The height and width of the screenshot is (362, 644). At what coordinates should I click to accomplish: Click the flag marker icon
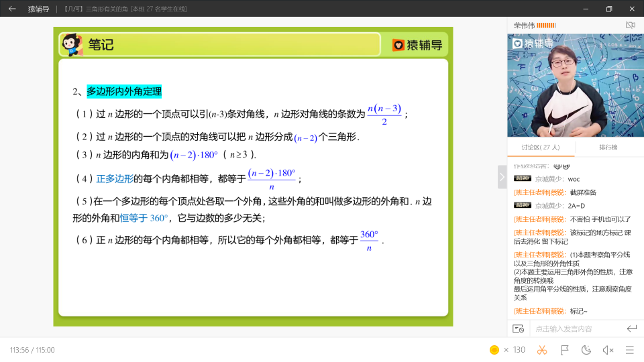565,350
